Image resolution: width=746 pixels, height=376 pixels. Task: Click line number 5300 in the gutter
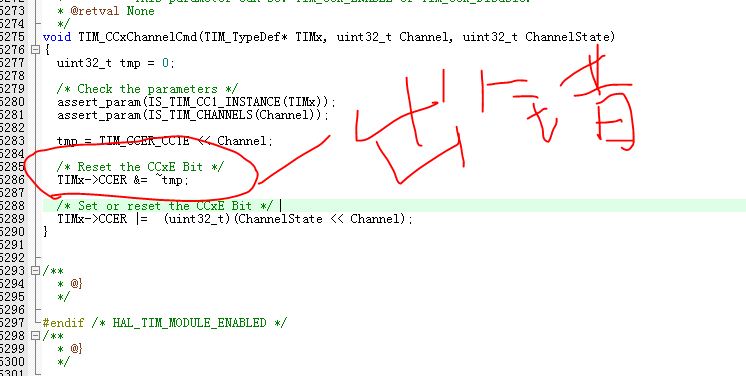tap(12, 362)
